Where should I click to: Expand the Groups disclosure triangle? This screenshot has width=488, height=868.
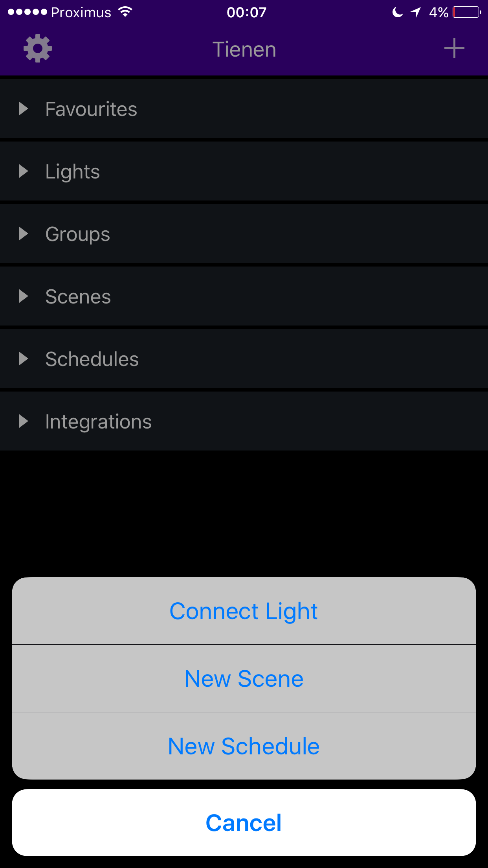[x=24, y=234]
